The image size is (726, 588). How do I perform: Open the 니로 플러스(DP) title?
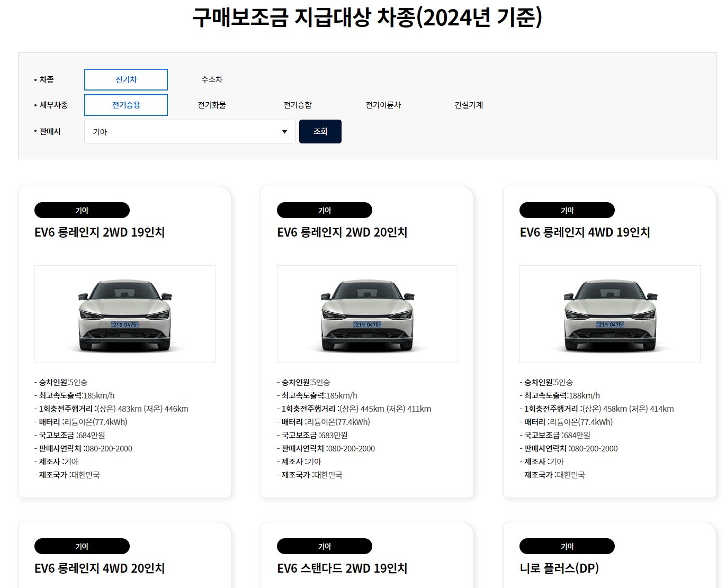pos(559,568)
